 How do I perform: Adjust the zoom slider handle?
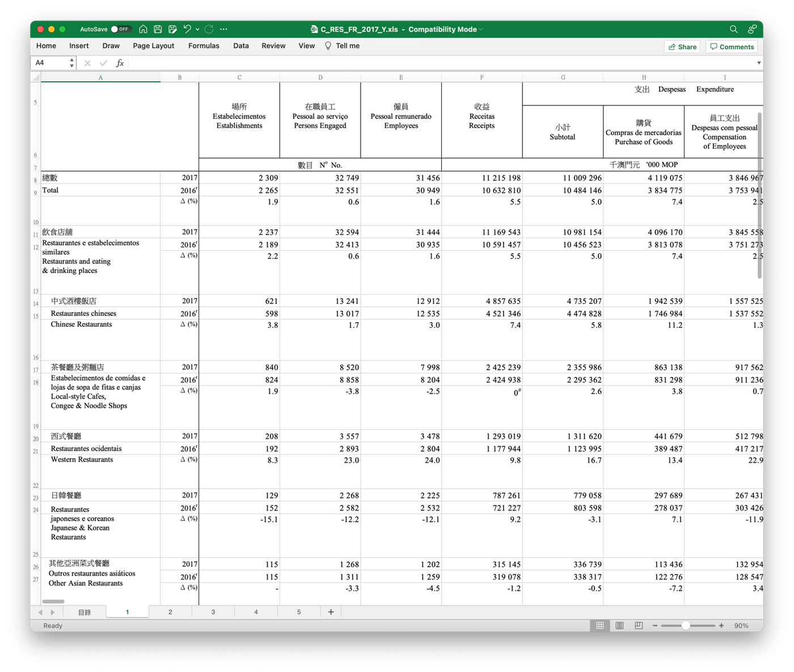(x=686, y=625)
